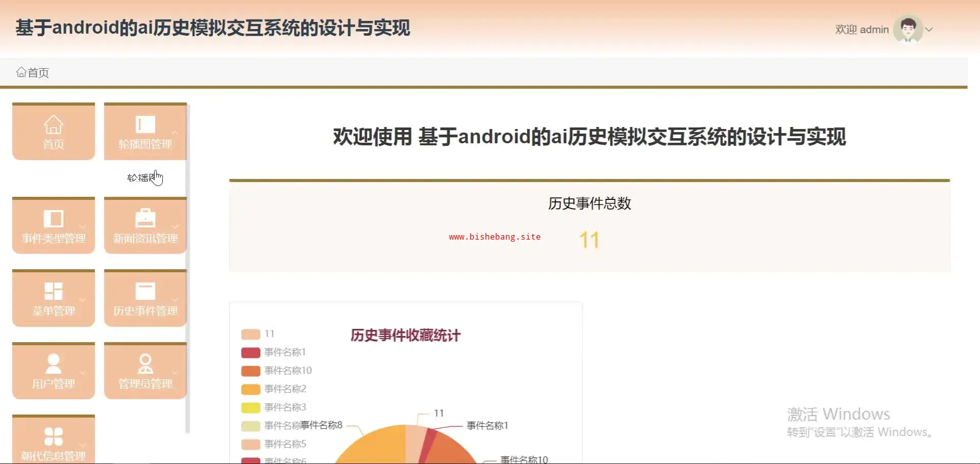Viewport: 980px width, 464px height.
Task: Collapse the 轮播图管理 chevron
Action: (175, 132)
